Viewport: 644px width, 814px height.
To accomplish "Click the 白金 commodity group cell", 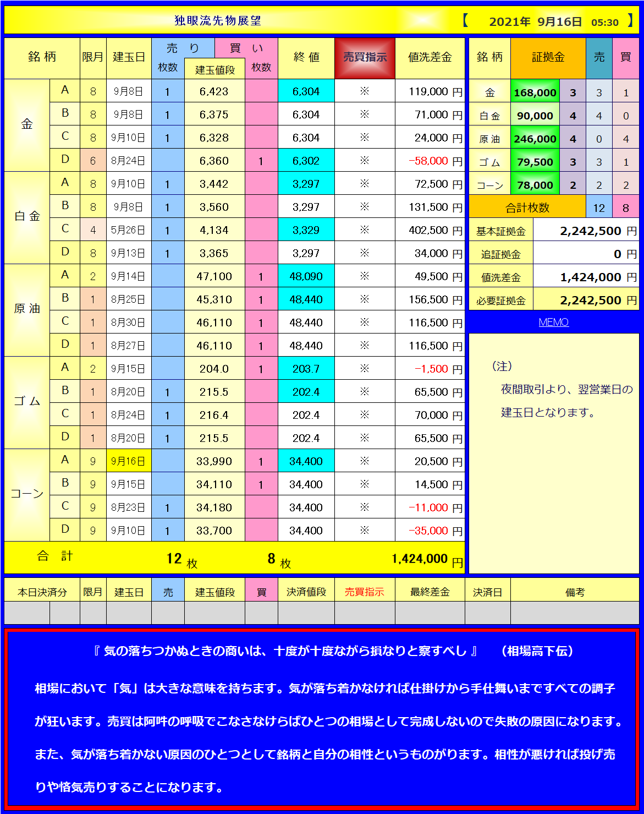I will coord(27,218).
